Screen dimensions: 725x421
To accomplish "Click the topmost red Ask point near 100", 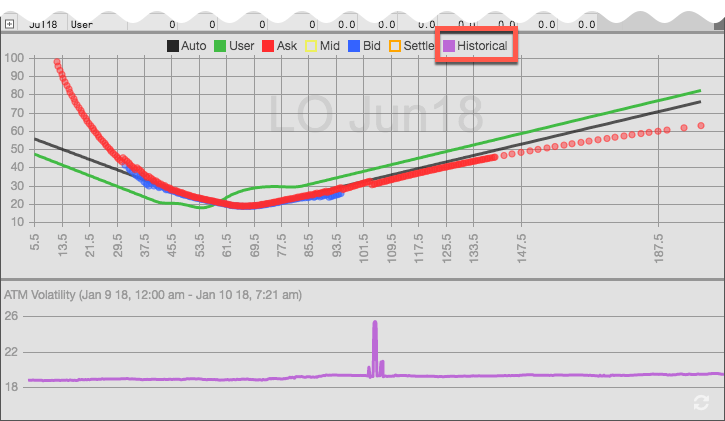I will pyautogui.click(x=57, y=63).
